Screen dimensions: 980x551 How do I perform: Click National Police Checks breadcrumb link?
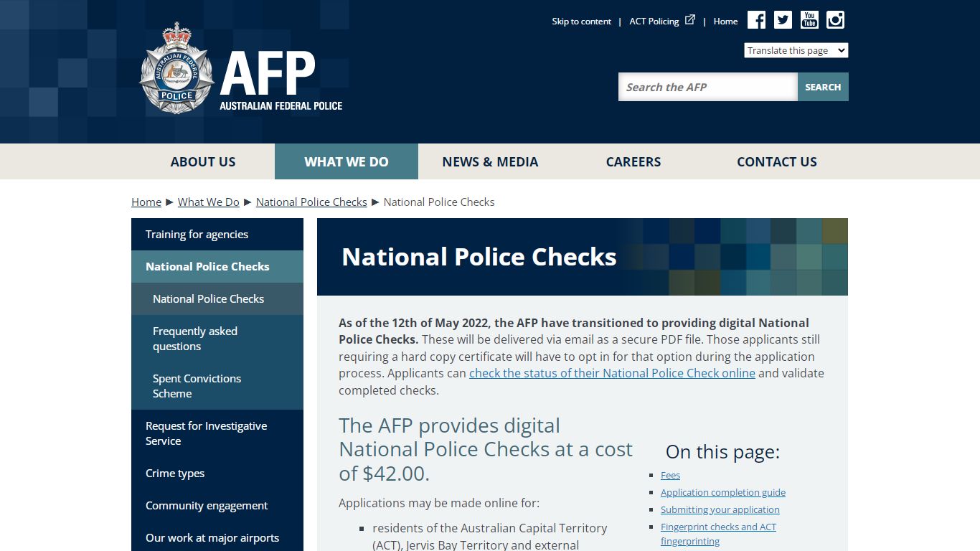pos(311,202)
